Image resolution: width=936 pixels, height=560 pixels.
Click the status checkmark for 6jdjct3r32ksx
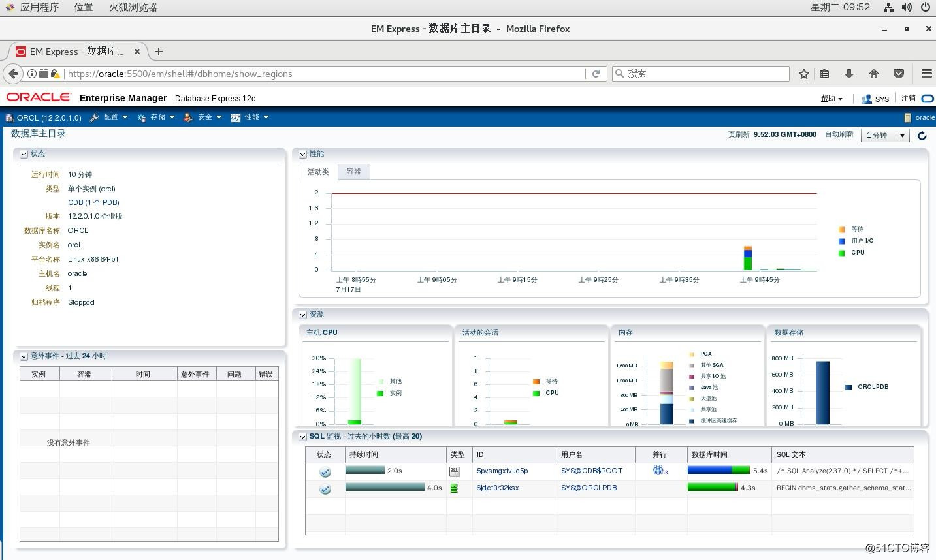point(325,488)
